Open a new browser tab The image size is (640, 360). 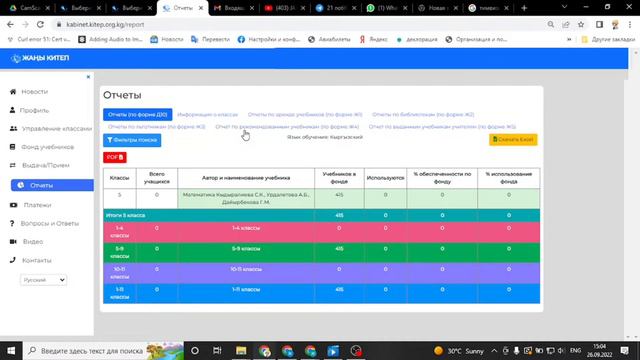pyautogui.click(x=524, y=8)
